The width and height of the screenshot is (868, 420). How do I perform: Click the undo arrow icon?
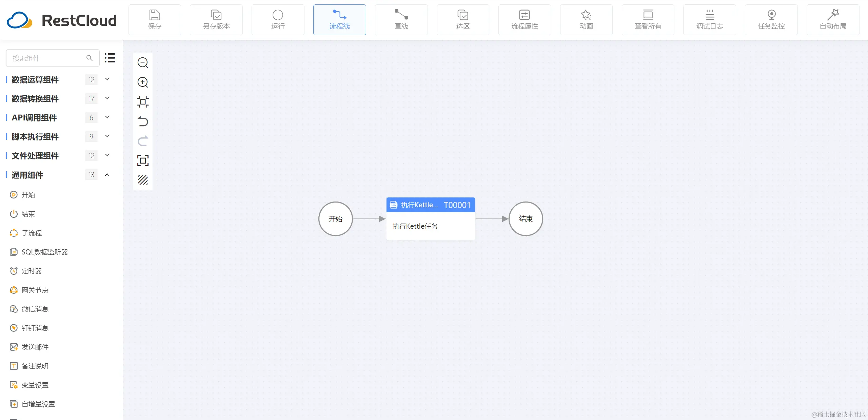143,121
